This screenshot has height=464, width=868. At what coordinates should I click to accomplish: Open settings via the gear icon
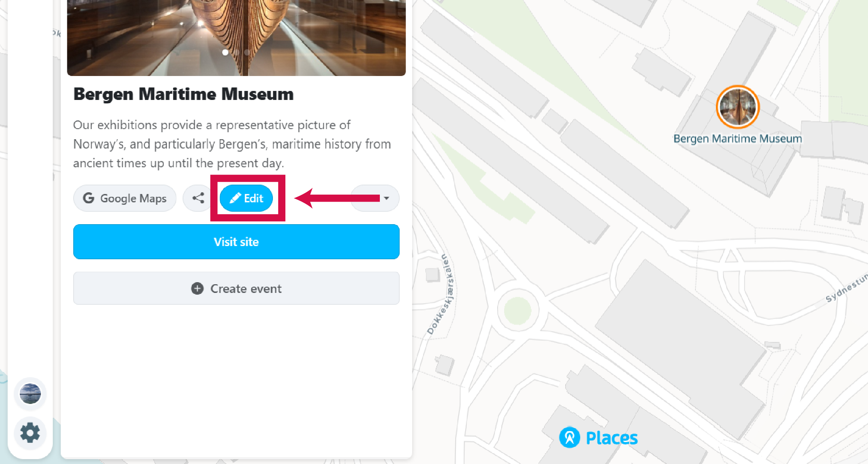30,432
